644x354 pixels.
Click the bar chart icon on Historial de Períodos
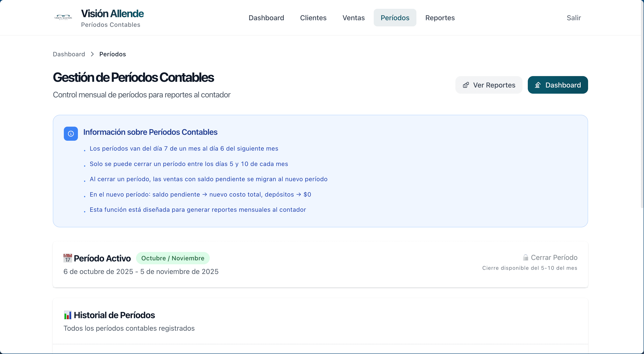coord(68,315)
